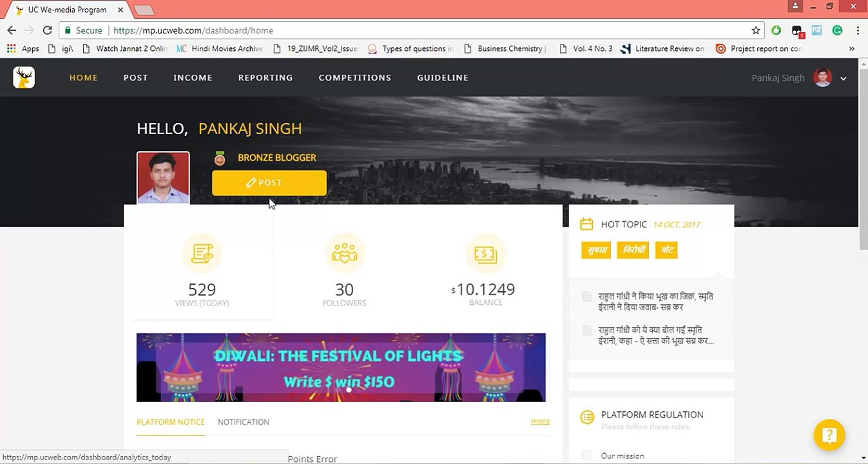Click the secure padlock icon

[68, 30]
